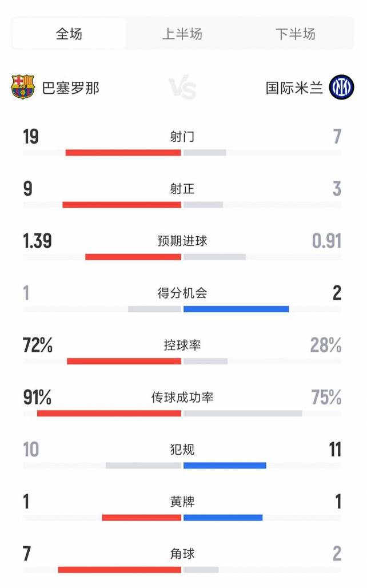Click the blue 得分机会 chances bar
Image resolution: width=367 pixels, height=588 pixels.
pyautogui.click(x=236, y=309)
